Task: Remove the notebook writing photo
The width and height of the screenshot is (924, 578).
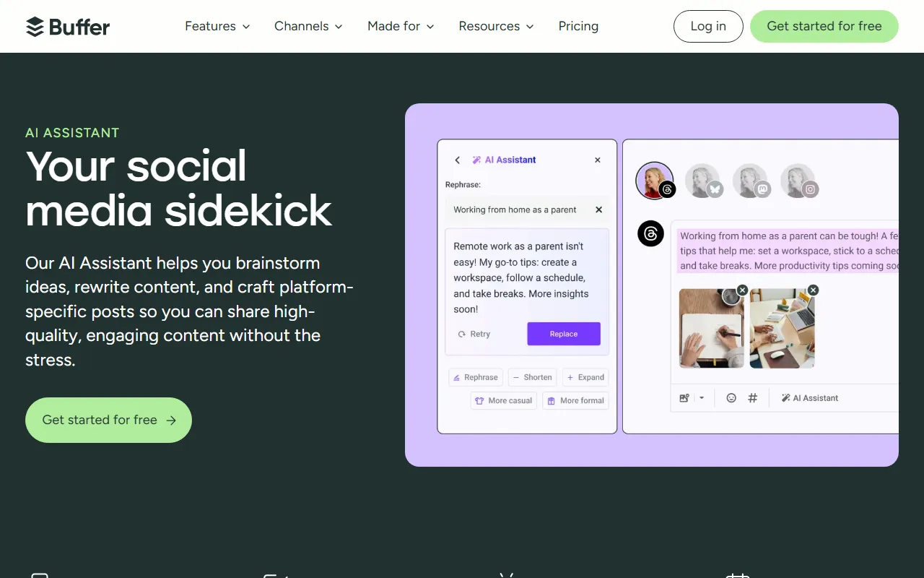Action: (x=742, y=290)
